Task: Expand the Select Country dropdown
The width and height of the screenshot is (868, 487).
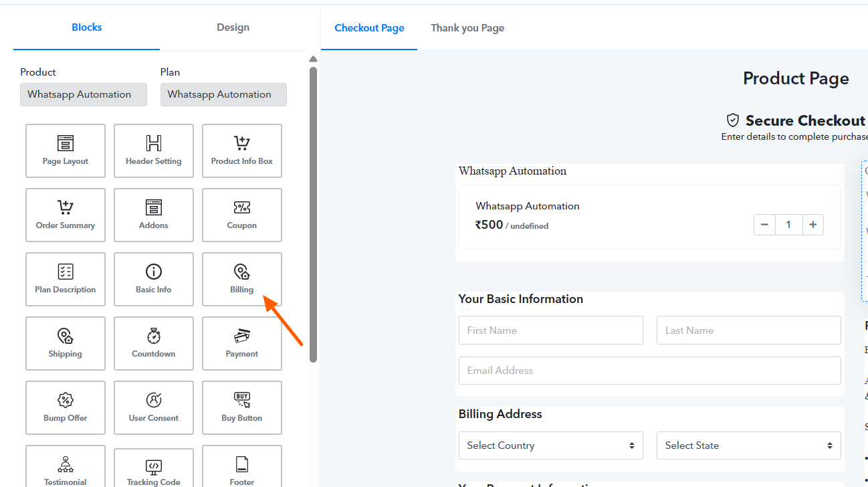Action: (x=550, y=446)
